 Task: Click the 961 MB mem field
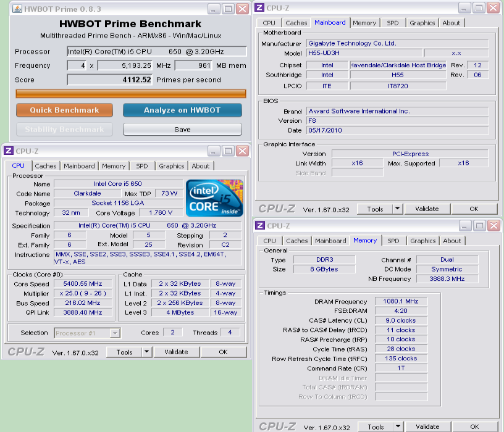pyautogui.click(x=194, y=65)
